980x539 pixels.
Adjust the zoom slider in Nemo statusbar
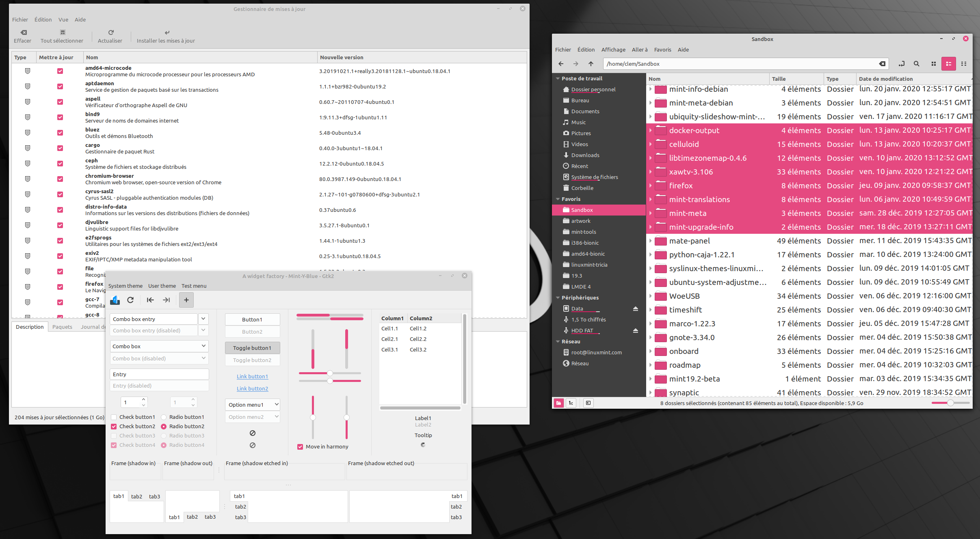click(x=951, y=403)
